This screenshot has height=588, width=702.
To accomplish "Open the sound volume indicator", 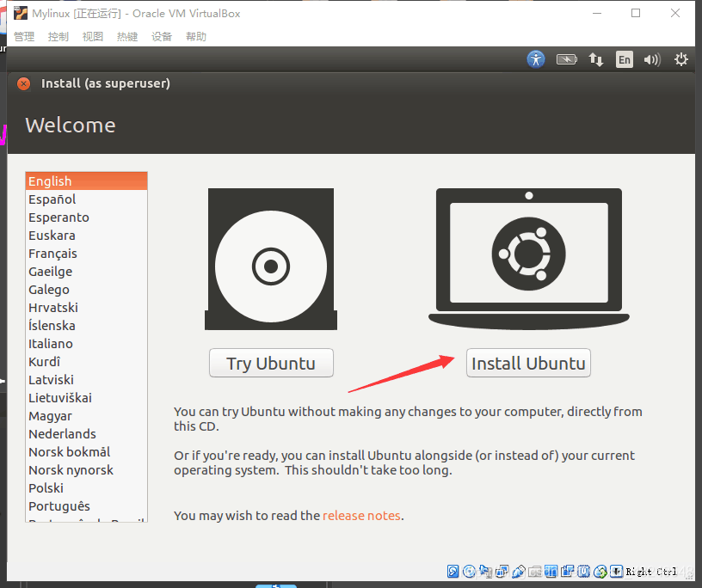I will click(652, 59).
